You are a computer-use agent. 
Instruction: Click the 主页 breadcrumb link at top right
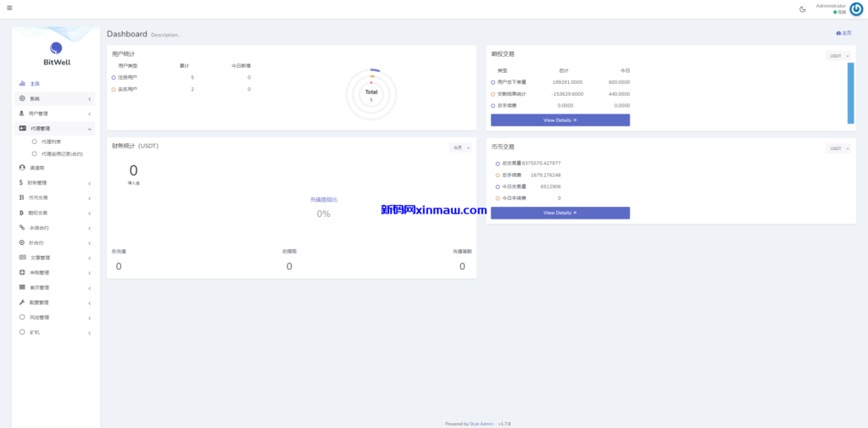(x=843, y=33)
